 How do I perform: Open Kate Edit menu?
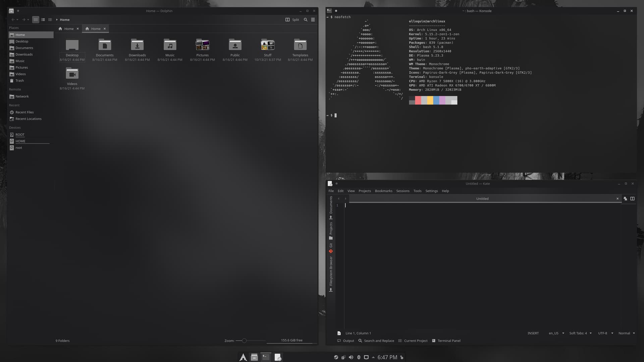[340, 191]
